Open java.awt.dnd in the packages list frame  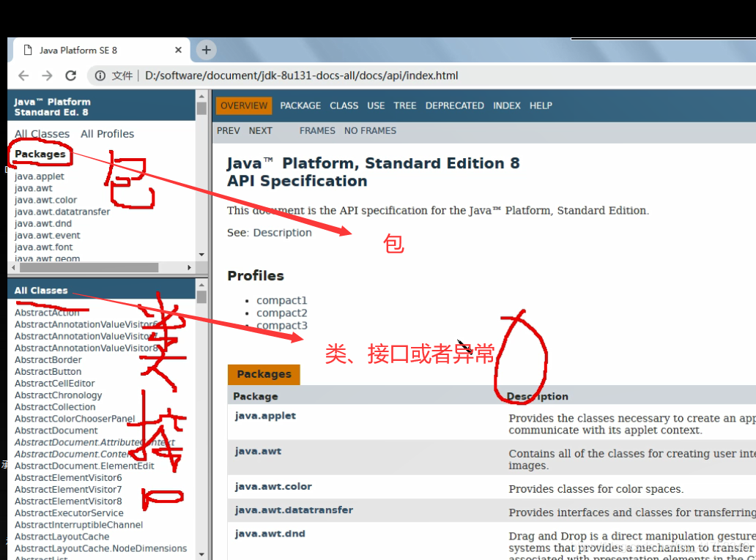(x=43, y=223)
